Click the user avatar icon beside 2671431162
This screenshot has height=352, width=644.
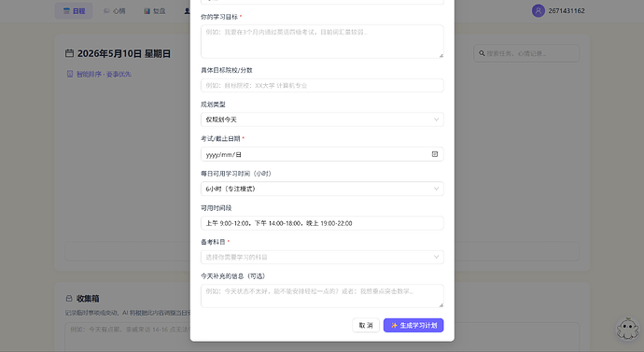click(x=538, y=10)
